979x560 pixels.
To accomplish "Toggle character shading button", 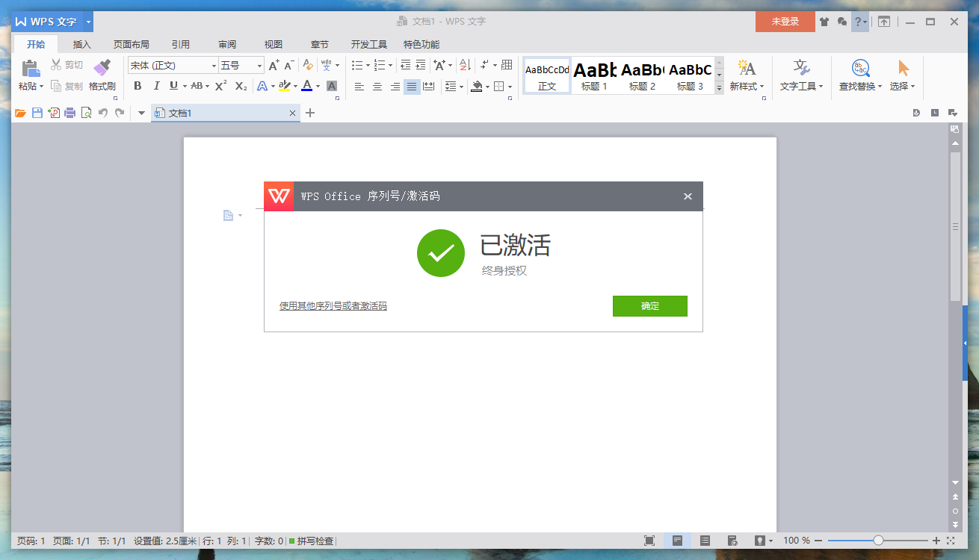I will 332,87.
